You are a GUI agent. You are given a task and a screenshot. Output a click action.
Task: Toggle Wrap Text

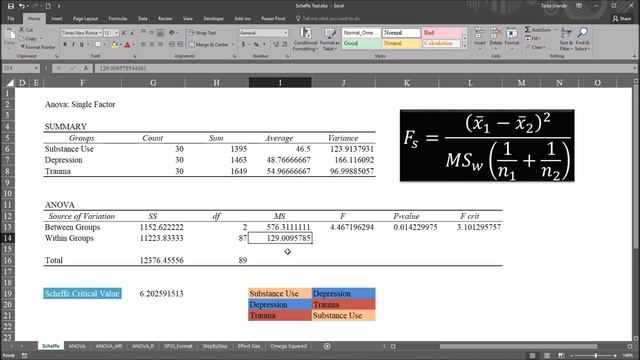[x=202, y=33]
